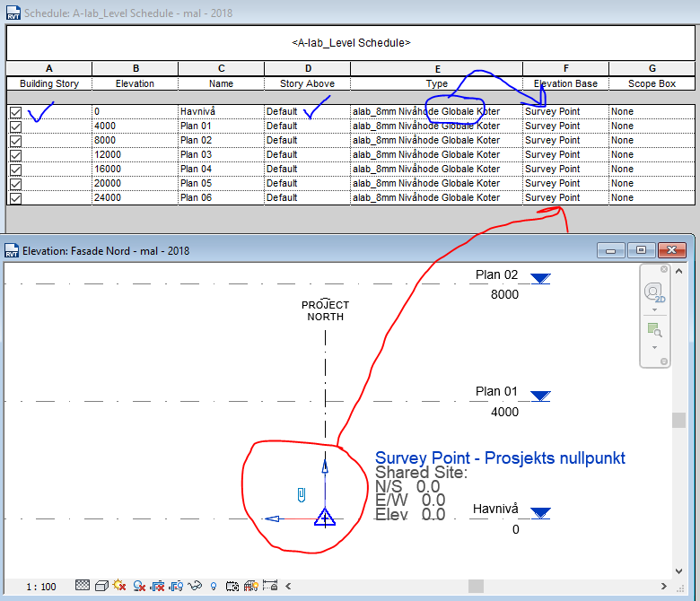Viewport: 700px width, 601px height.
Task: Click Temporary Hide/Isolate glasses icon
Action: coord(196,586)
